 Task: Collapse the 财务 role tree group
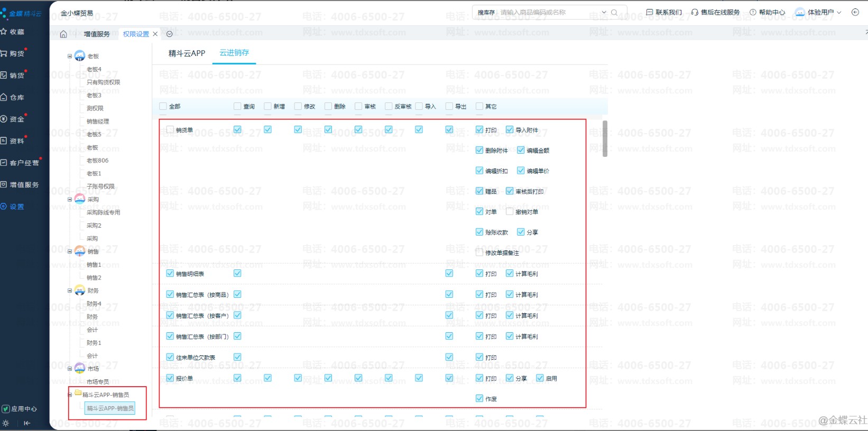click(x=70, y=291)
